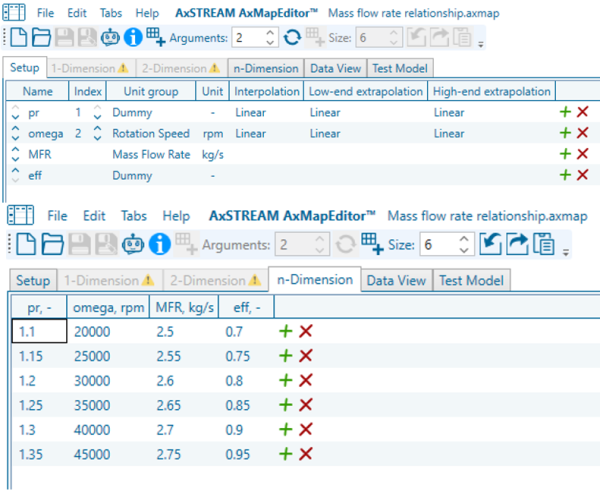Open Test Model tab in bottom window
600x491 pixels.
471,281
